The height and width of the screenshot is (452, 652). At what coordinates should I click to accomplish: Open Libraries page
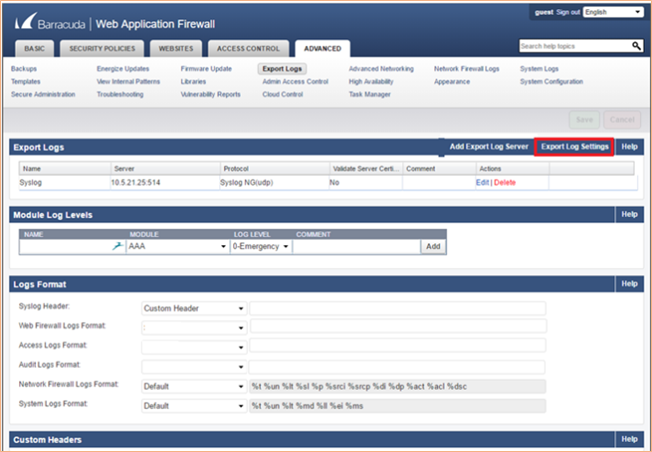(x=193, y=82)
